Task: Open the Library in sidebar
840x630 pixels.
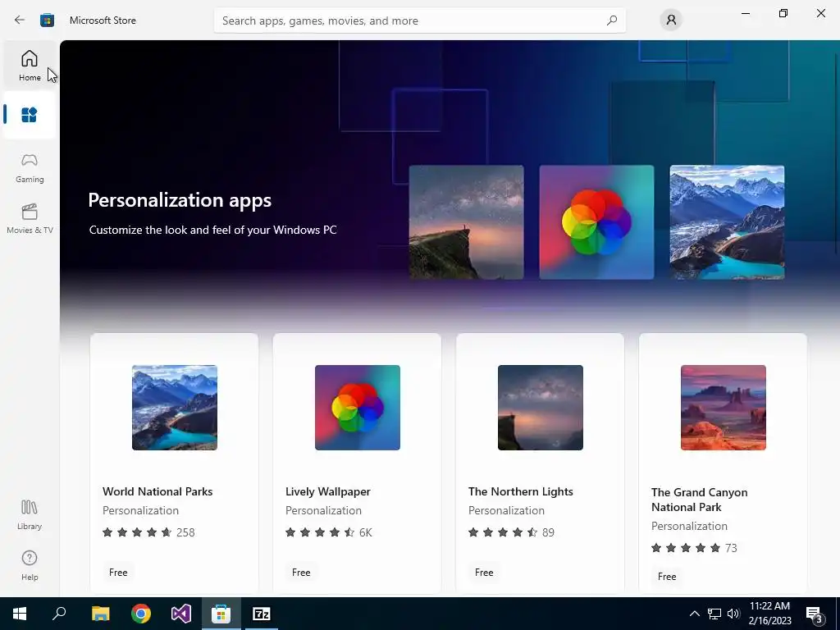Action: click(30, 515)
